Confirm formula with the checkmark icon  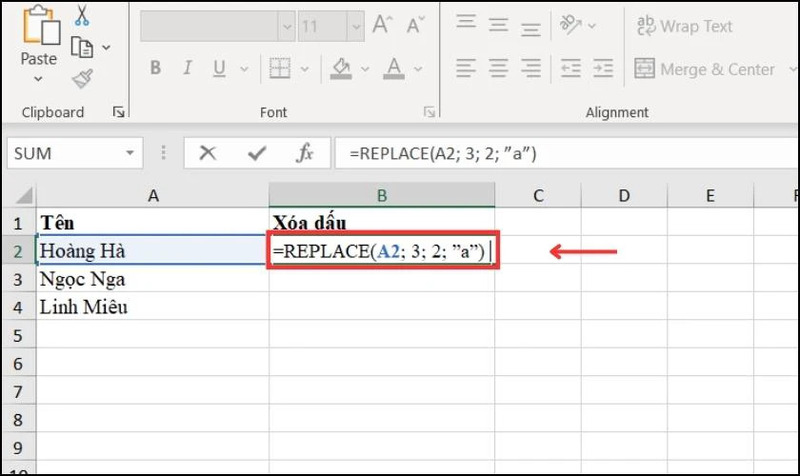coord(257,153)
